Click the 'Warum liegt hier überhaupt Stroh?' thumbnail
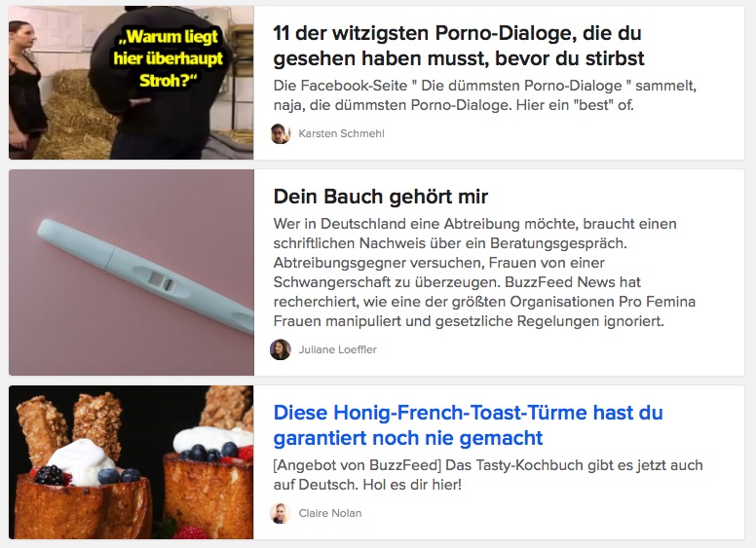This screenshot has width=756, height=548. tap(132, 83)
